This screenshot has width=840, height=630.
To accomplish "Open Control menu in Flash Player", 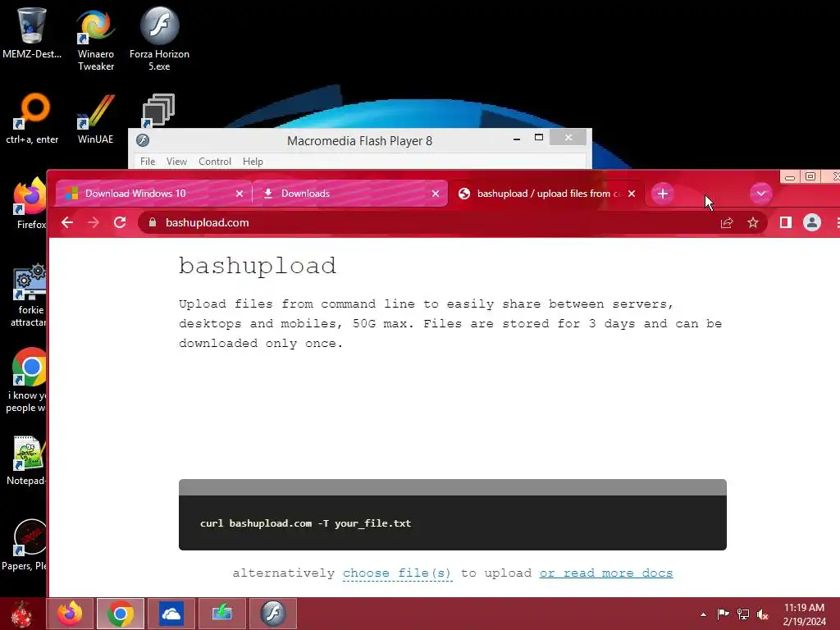I will coord(215,162).
